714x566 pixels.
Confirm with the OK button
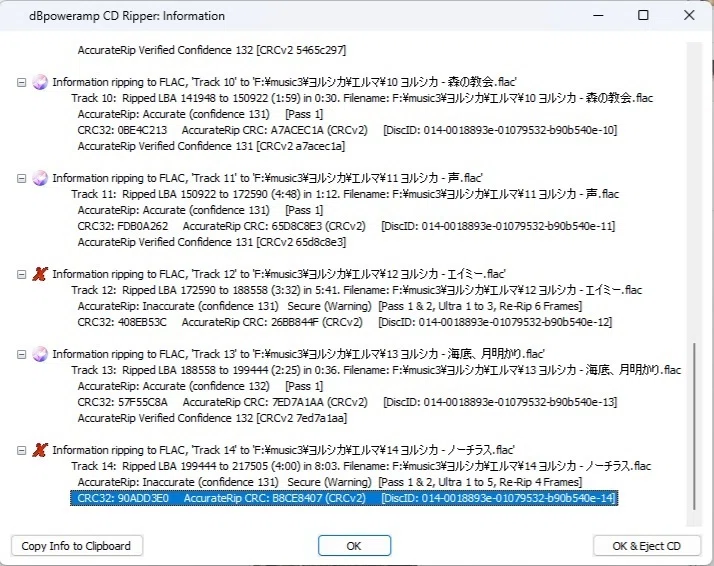pyautogui.click(x=354, y=546)
